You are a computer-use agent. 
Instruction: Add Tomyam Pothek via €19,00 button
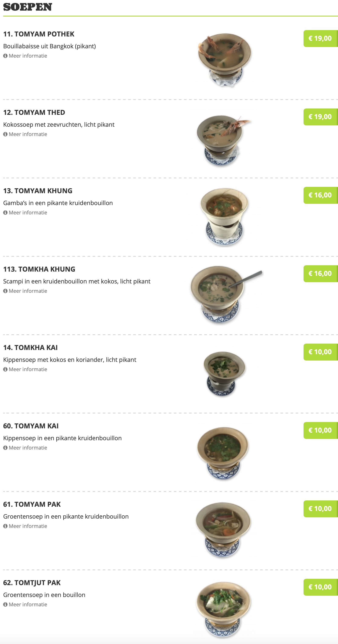pos(320,39)
